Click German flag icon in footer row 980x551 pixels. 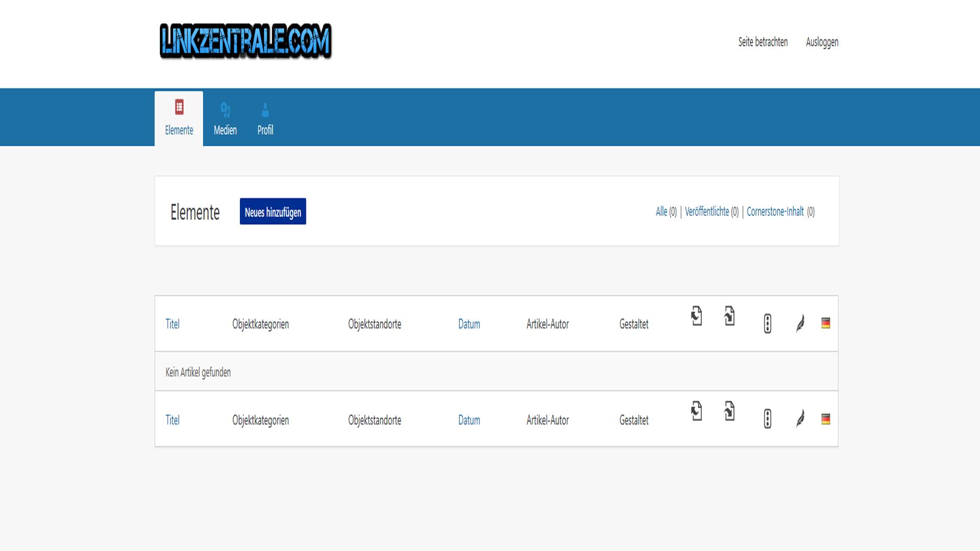[826, 419]
